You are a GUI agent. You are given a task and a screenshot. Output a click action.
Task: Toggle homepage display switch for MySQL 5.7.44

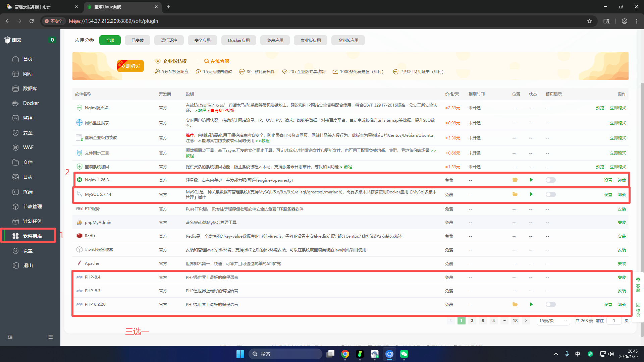click(550, 194)
